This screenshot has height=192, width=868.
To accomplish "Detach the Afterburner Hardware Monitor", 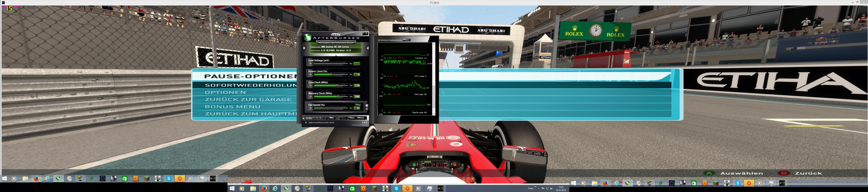I will tap(407, 40).
